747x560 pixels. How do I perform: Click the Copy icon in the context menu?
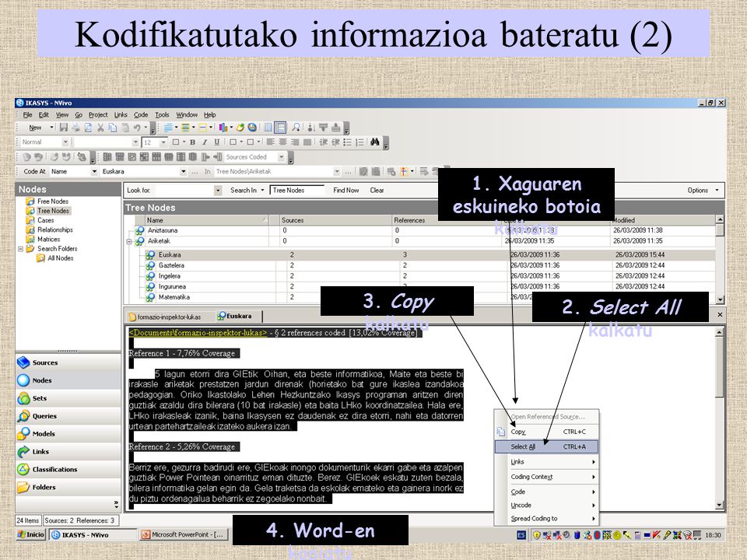[500, 432]
